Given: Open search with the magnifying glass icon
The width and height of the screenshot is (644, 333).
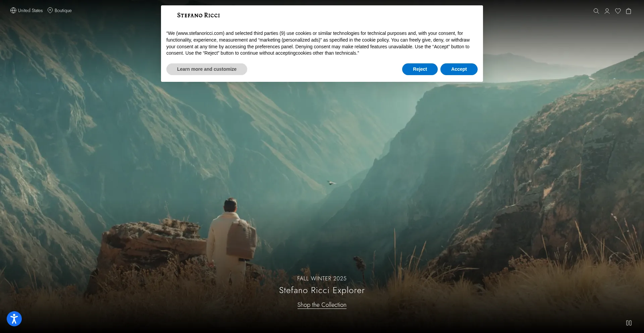Looking at the screenshot, I should (596, 11).
